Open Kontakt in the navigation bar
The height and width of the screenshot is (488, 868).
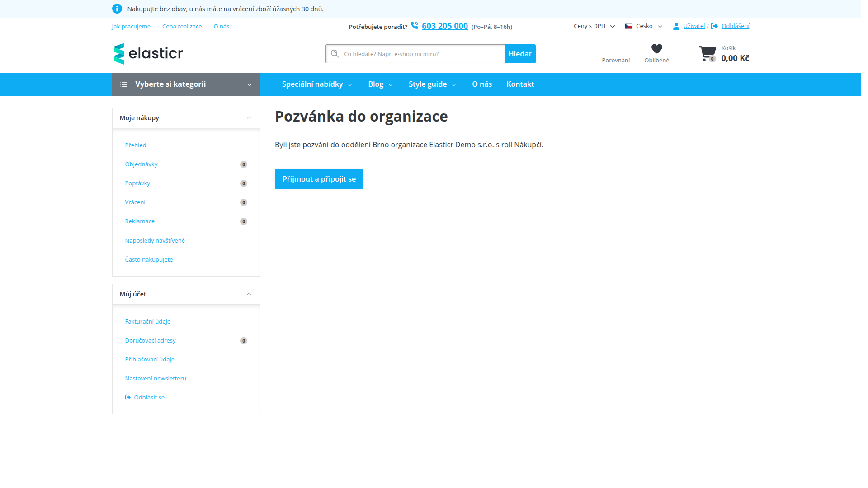[x=520, y=84]
